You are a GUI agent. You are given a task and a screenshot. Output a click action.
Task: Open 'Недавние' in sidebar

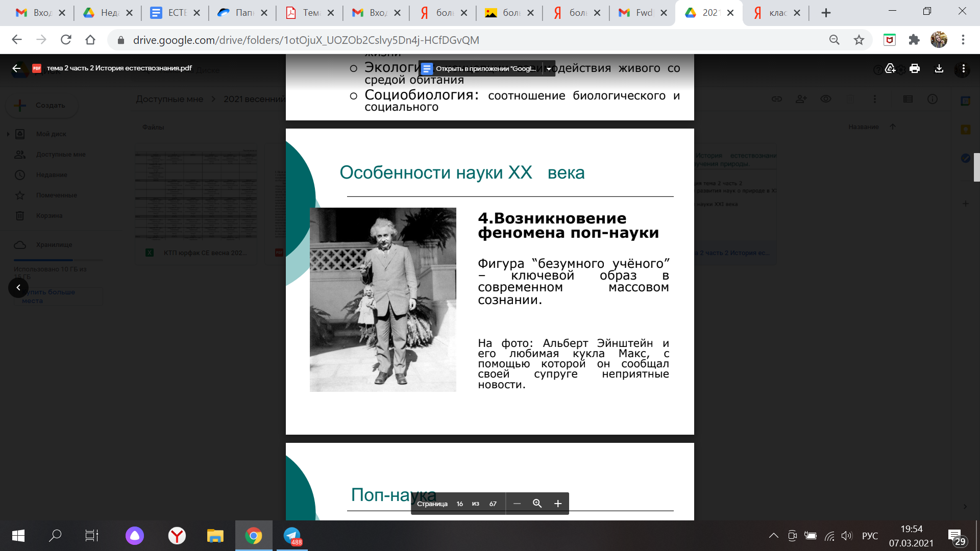tap(52, 175)
